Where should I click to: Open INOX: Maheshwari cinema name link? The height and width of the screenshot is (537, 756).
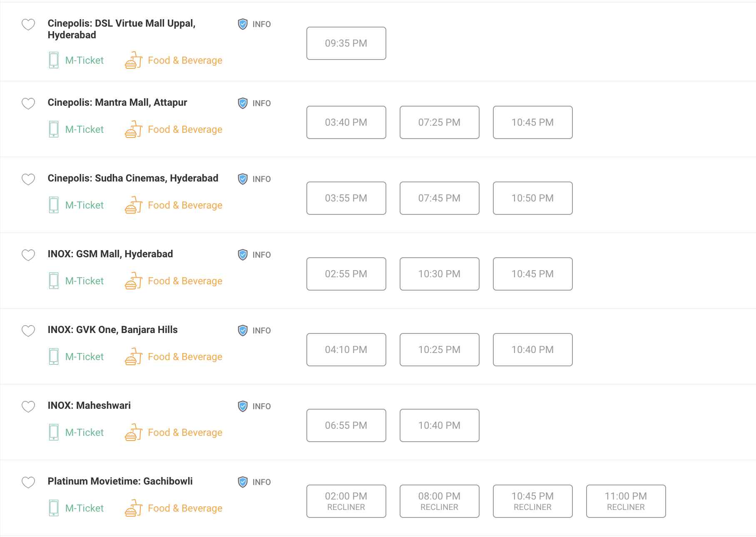[x=89, y=405]
